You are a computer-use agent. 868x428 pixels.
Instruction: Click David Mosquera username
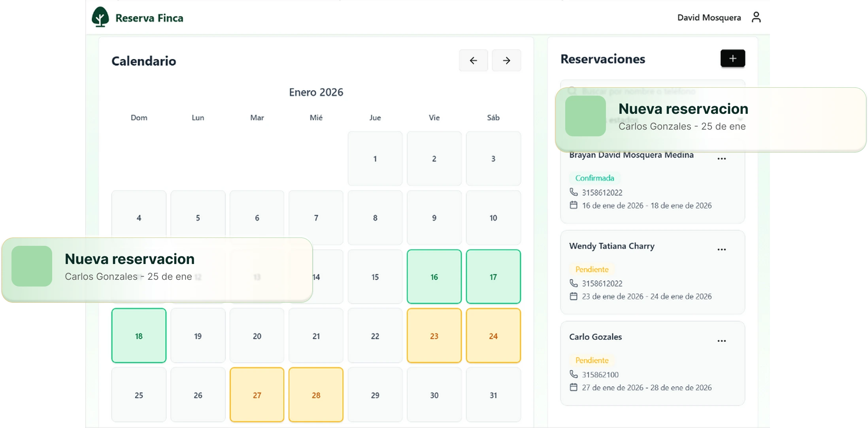pos(709,18)
